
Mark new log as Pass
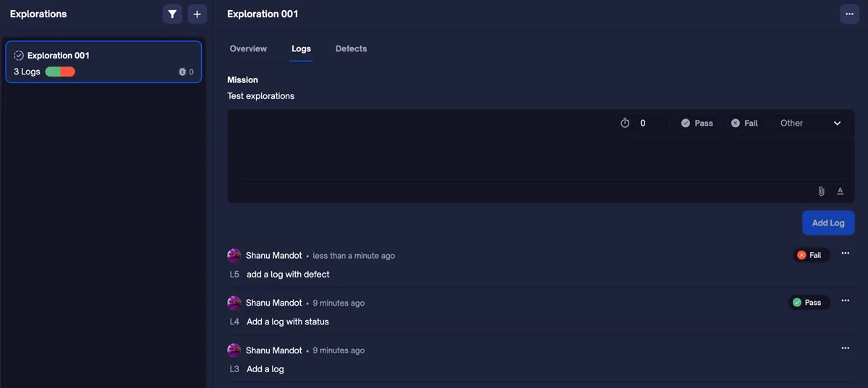[697, 123]
